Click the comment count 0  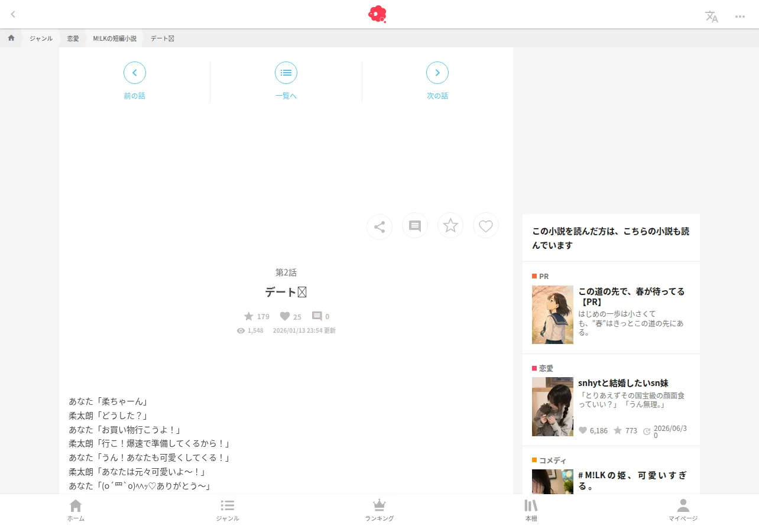click(320, 316)
